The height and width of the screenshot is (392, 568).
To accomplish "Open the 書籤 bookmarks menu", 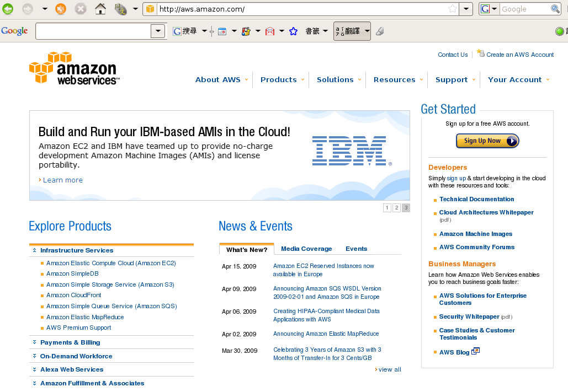I will (x=316, y=31).
